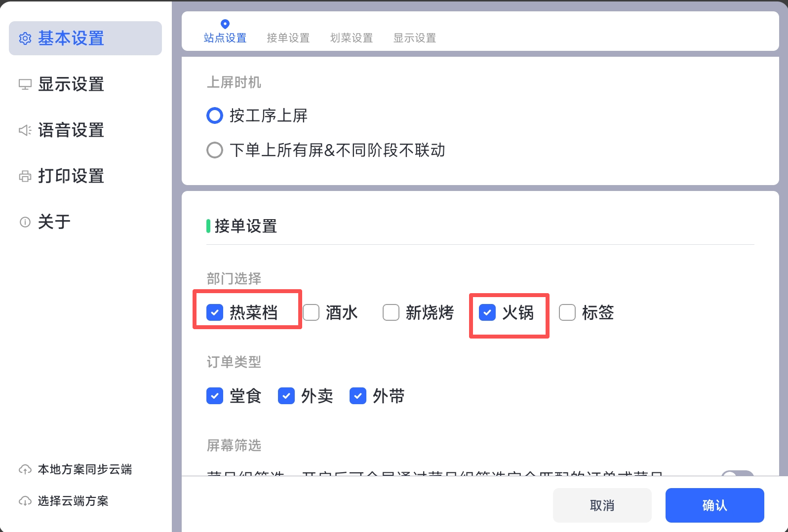The width and height of the screenshot is (788, 532).
Task: Click the speaker icon beside 语音设置
Action: point(25,130)
